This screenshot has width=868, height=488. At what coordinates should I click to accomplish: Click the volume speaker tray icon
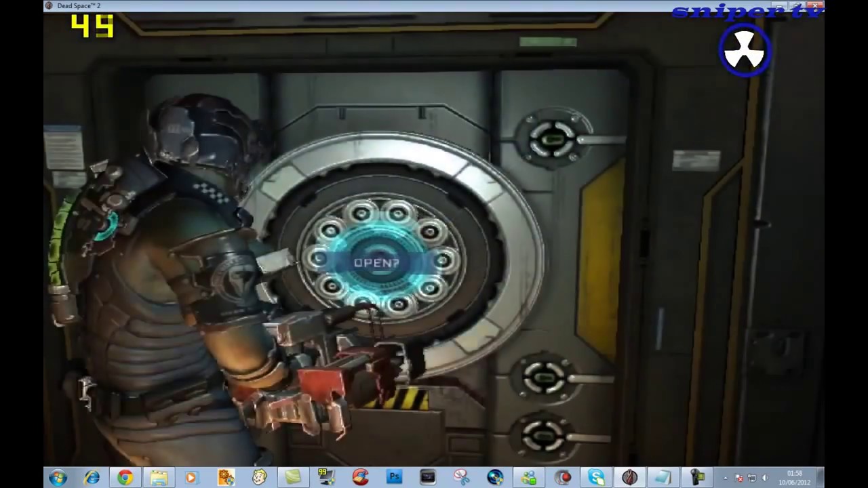(x=765, y=478)
